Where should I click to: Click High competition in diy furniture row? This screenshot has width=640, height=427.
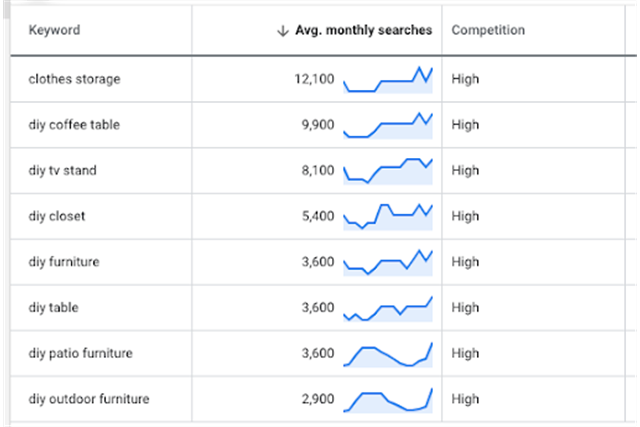(466, 262)
